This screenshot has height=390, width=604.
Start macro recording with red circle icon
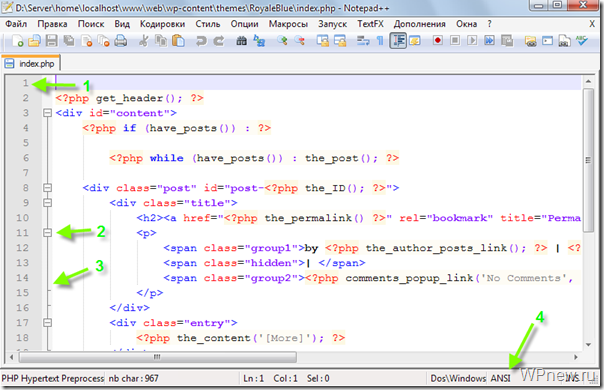pyautogui.click(x=438, y=40)
